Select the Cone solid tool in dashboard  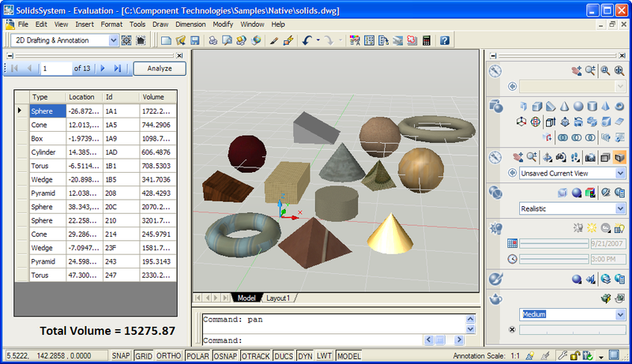coord(565,107)
